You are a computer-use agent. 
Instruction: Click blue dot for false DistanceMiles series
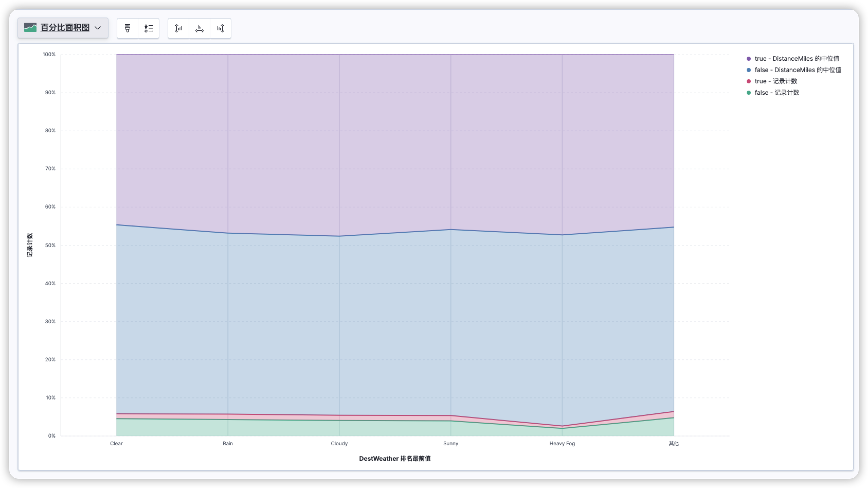(x=748, y=70)
